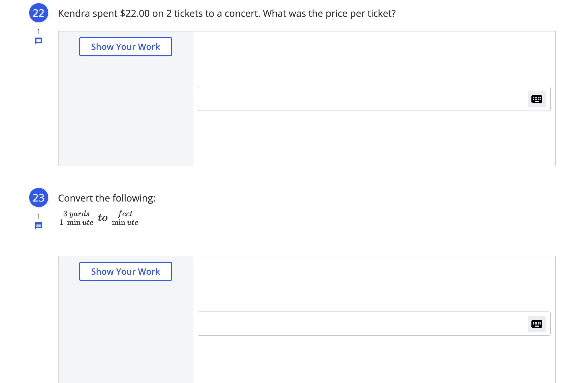
Task: Click the question 22 number badge
Action: click(x=38, y=13)
